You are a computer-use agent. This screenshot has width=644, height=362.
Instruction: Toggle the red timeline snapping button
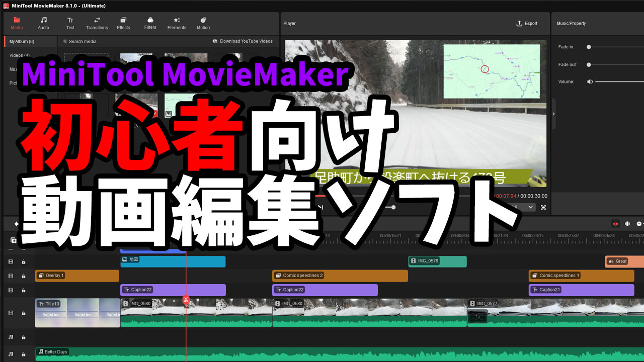pyautogui.click(x=615, y=224)
